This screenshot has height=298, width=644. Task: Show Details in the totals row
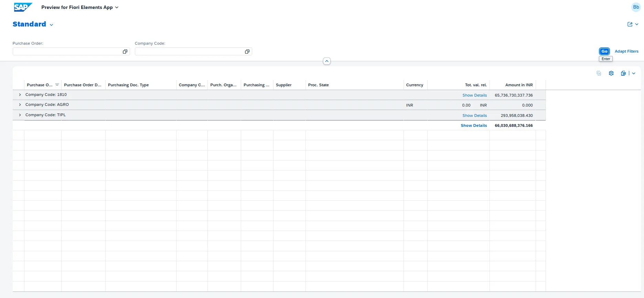tap(474, 125)
